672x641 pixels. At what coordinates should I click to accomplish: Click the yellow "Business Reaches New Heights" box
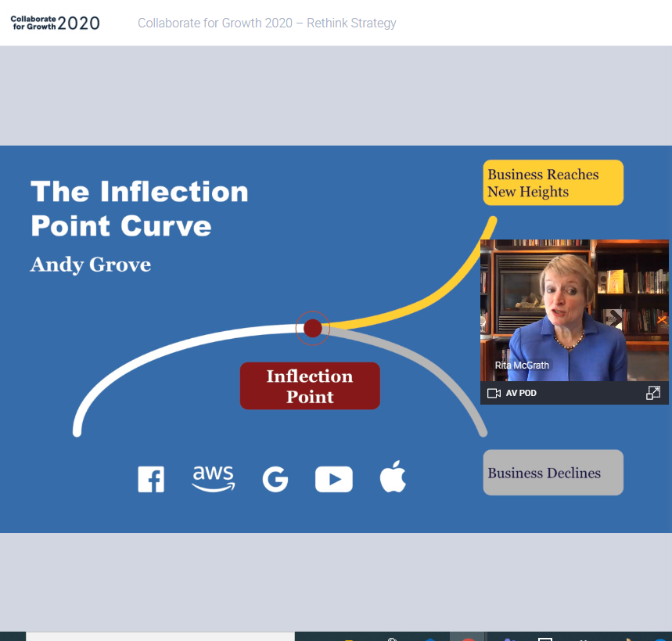coord(553,182)
